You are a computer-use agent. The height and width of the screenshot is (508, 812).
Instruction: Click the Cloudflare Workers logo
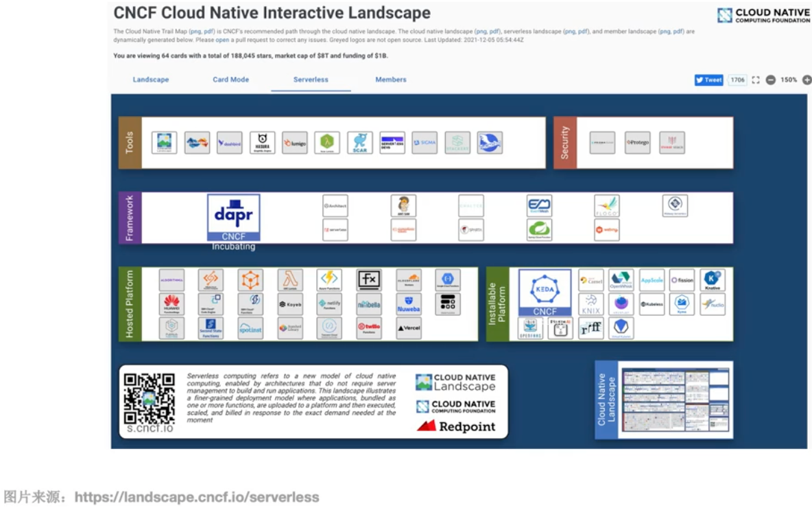409,280
